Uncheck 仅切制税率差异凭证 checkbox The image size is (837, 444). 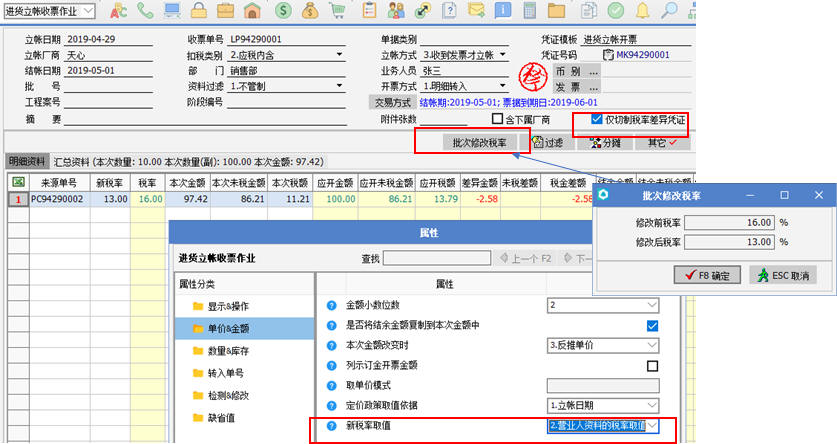point(597,119)
